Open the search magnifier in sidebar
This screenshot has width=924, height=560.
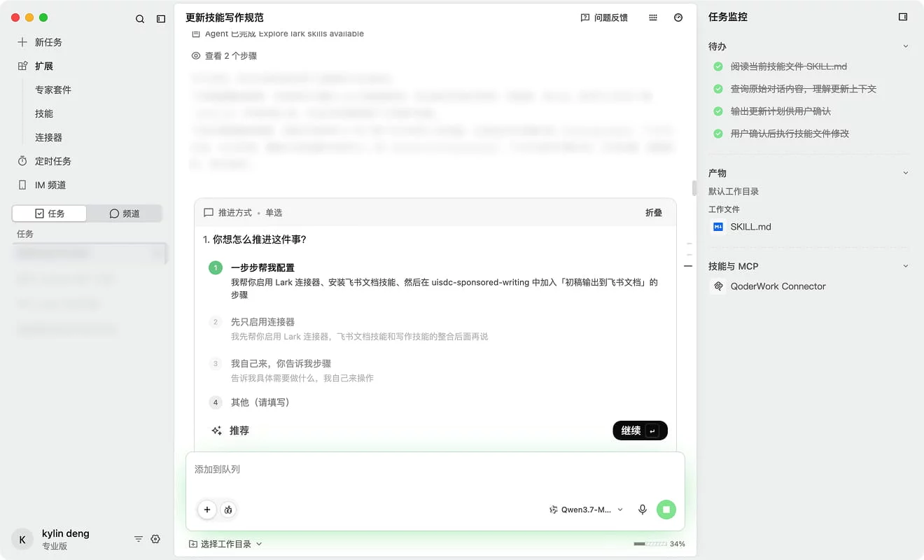click(x=140, y=19)
